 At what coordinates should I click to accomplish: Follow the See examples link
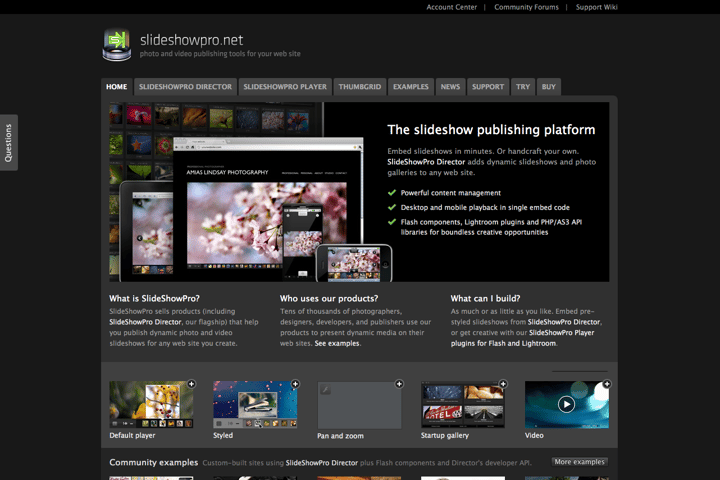click(337, 344)
